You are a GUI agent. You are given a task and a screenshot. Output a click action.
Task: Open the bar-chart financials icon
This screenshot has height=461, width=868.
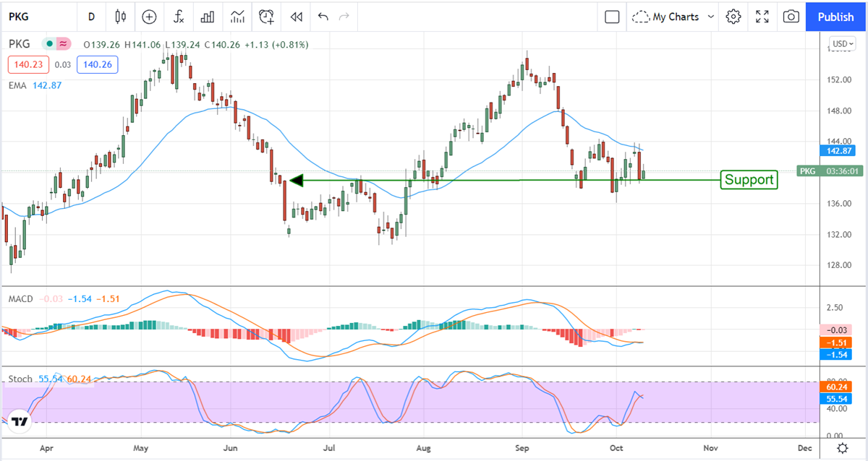pyautogui.click(x=208, y=16)
